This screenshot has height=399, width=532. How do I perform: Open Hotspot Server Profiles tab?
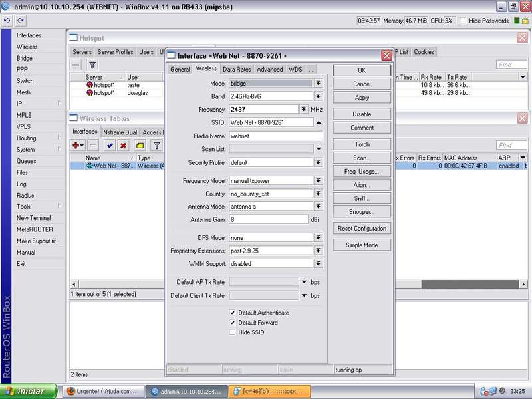tap(115, 52)
